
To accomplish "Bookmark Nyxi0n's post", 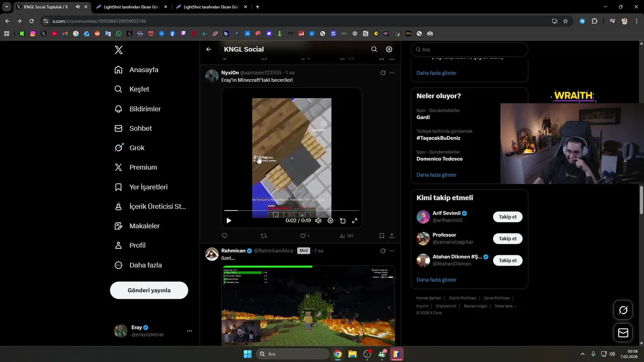I will pyautogui.click(x=382, y=235).
